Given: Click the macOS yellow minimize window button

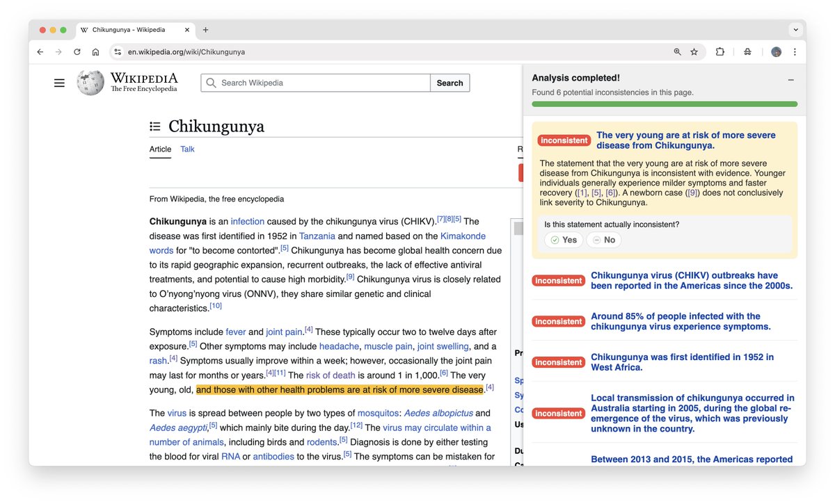Looking at the screenshot, I should click(53, 30).
